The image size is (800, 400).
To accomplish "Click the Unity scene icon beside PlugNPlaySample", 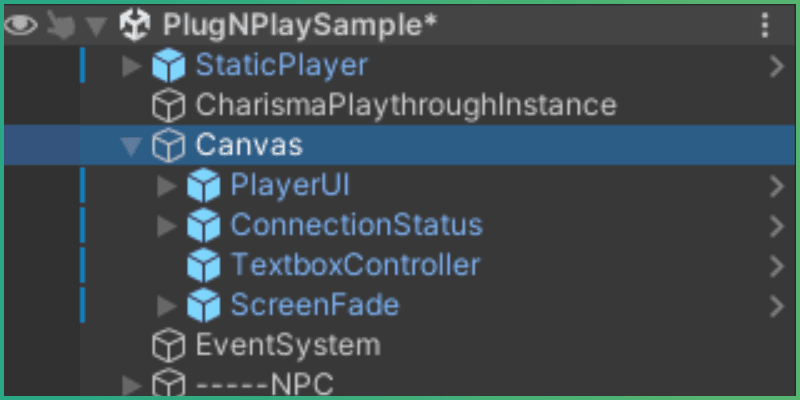I will coord(134,26).
